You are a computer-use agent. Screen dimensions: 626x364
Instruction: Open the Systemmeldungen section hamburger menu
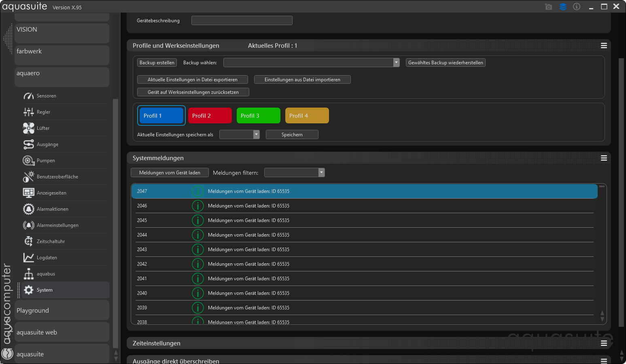604,158
